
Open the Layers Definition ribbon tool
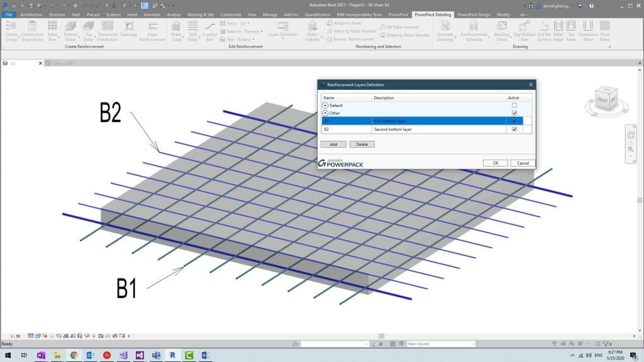[x=282, y=30]
